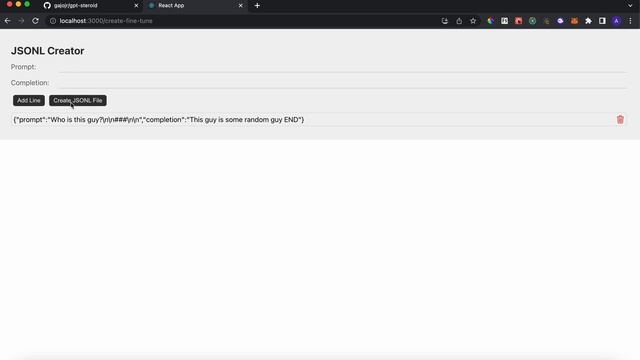View site information icon
The width and height of the screenshot is (640, 360).
53,21
